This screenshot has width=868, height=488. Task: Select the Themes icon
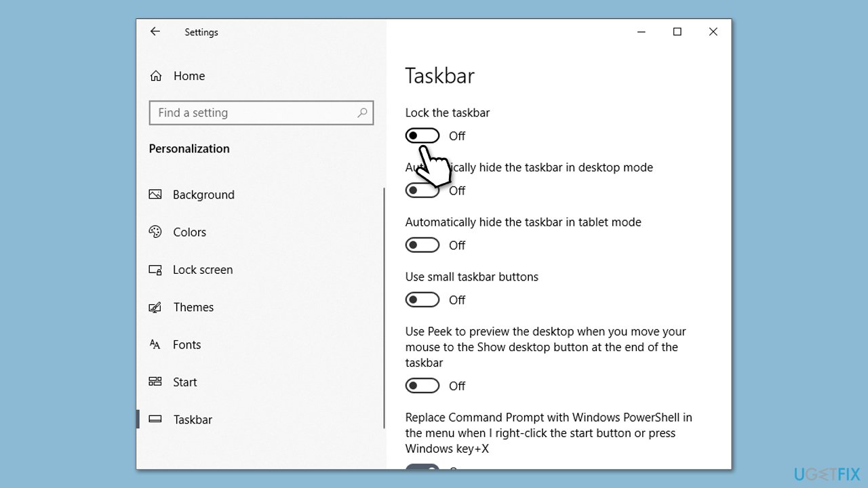tap(155, 307)
